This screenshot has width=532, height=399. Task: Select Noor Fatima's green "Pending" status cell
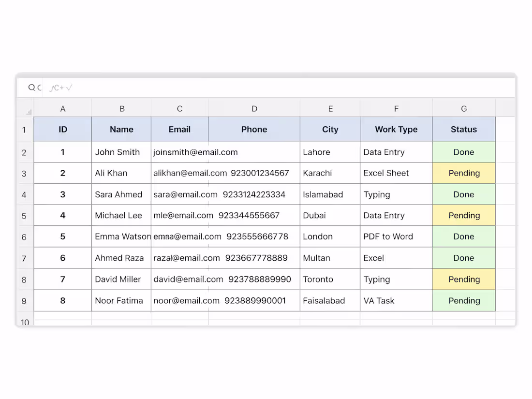[x=464, y=301]
